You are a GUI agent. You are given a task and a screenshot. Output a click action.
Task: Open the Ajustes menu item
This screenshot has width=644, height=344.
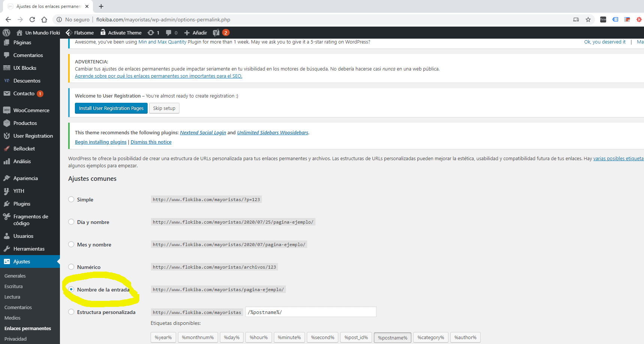pos(30,261)
